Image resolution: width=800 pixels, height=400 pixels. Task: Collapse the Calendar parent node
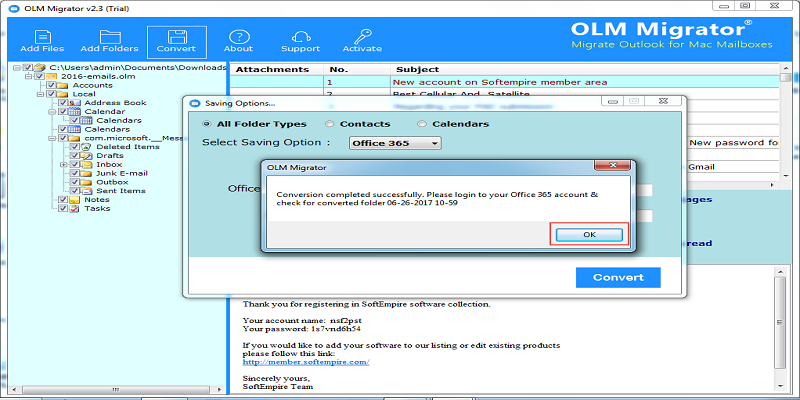click(x=52, y=112)
